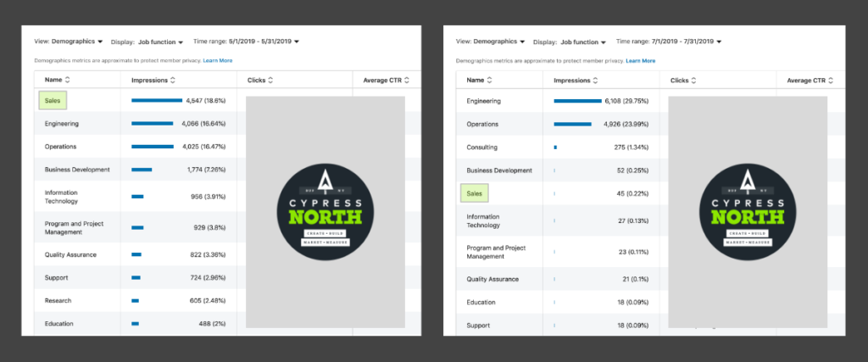Click 605 (2.48%) impressions value
This screenshot has height=362, width=868.
(209, 301)
